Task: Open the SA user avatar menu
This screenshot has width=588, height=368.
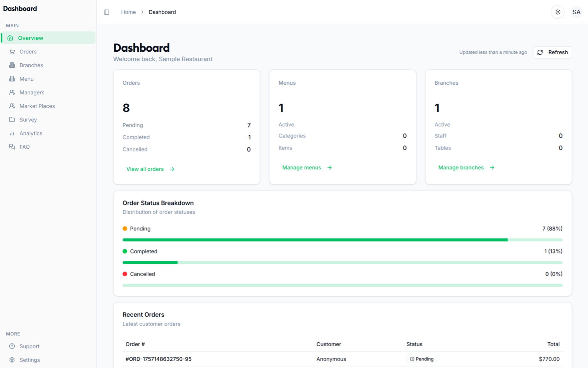Action: (576, 12)
